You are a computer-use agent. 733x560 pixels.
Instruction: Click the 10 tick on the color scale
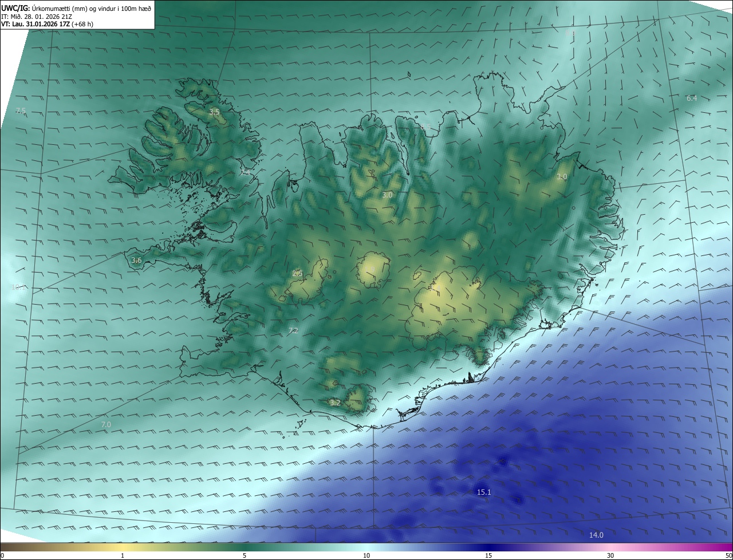tap(366, 555)
